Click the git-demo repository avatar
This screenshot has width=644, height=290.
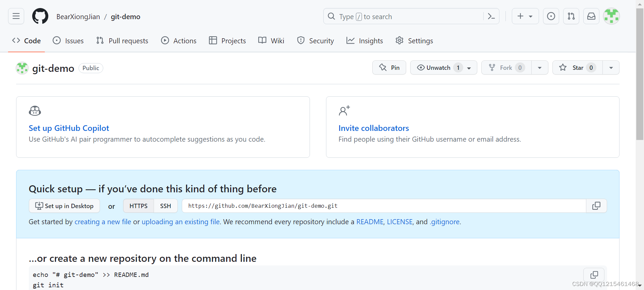coord(22,68)
